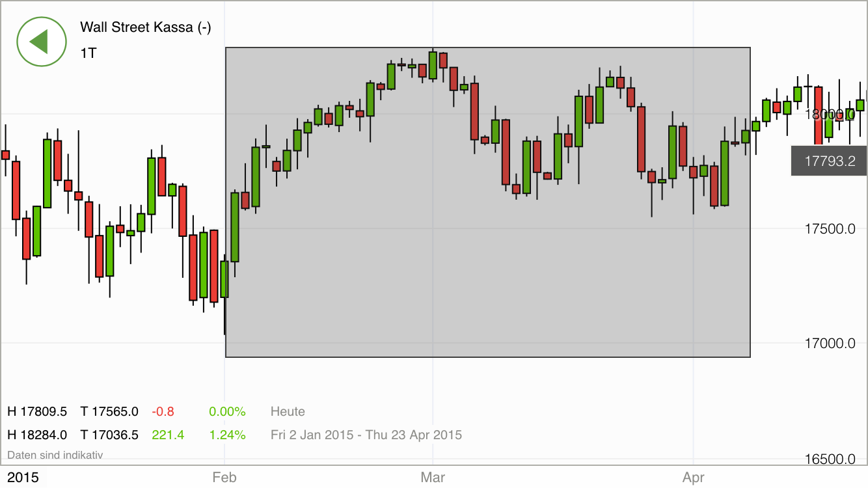This screenshot has width=868, height=488.
Task: Select the Feb axis label
Action: pyautogui.click(x=224, y=477)
